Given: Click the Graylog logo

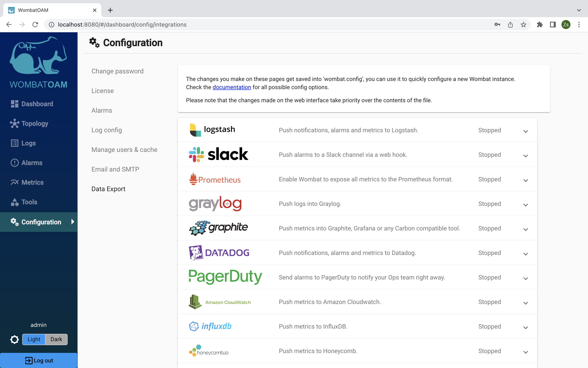Looking at the screenshot, I should (215, 204).
